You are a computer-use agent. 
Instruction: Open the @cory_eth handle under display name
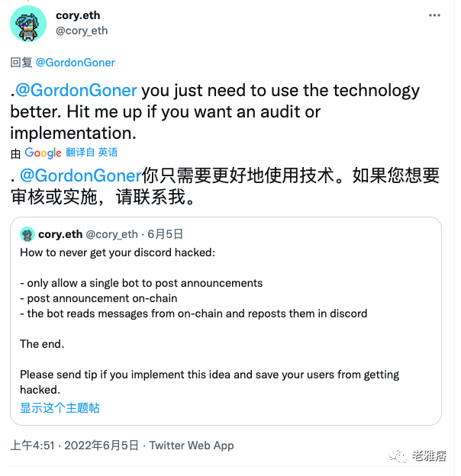(82, 31)
